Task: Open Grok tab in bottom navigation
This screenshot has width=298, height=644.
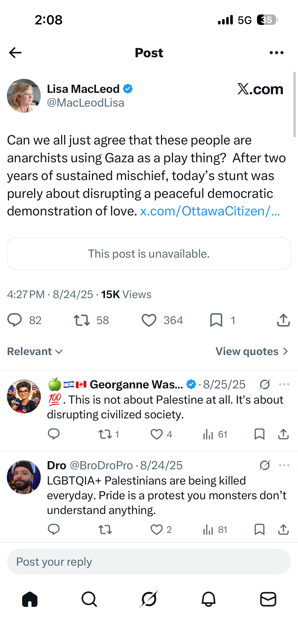Action: coord(149,599)
